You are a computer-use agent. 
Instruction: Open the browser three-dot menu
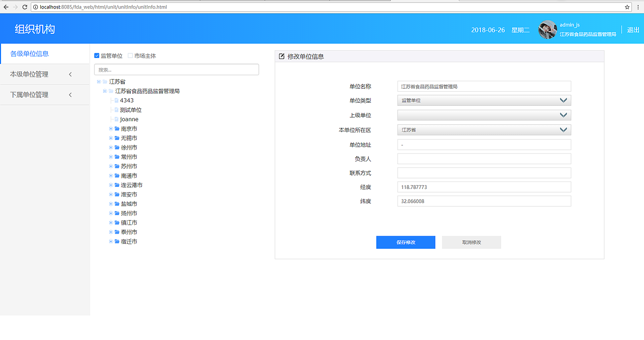[x=639, y=8]
